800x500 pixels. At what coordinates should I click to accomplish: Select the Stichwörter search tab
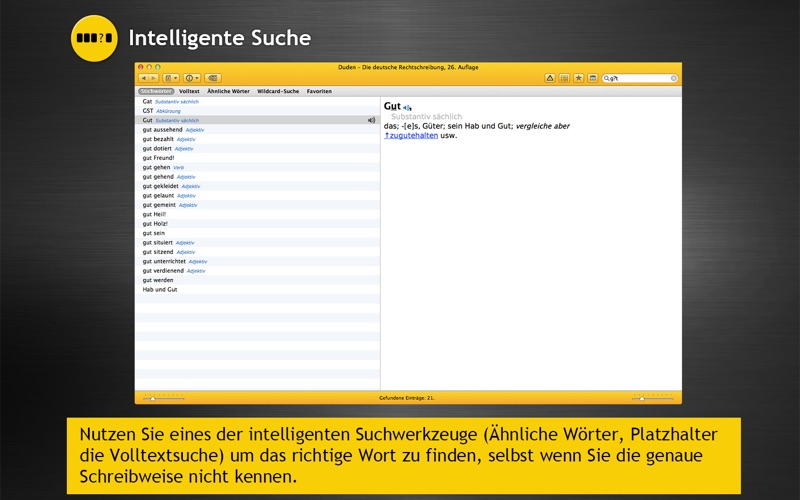coord(156,91)
